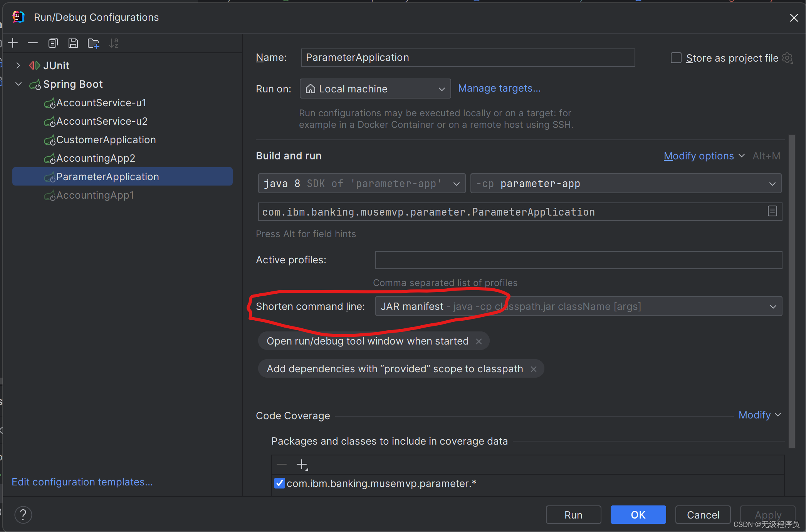The height and width of the screenshot is (532, 806).
Task: Click the Sort Configurations icon
Action: 113,43
